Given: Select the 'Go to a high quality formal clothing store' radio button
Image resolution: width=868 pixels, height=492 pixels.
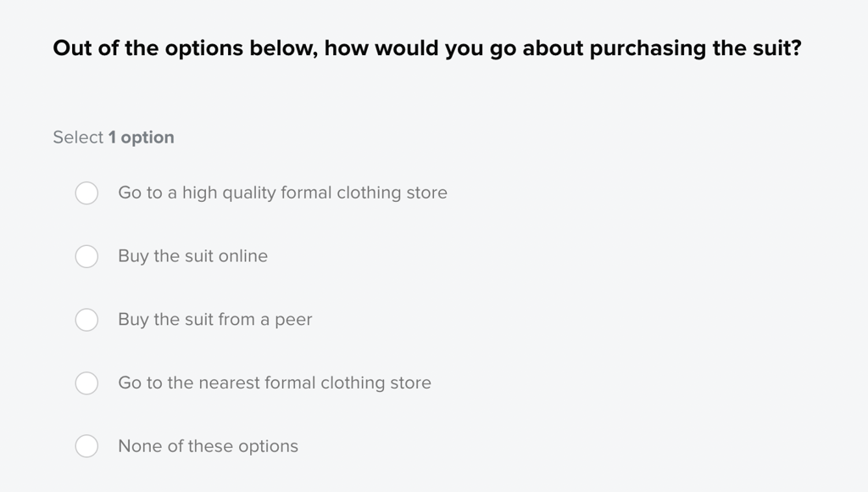Looking at the screenshot, I should point(87,193).
